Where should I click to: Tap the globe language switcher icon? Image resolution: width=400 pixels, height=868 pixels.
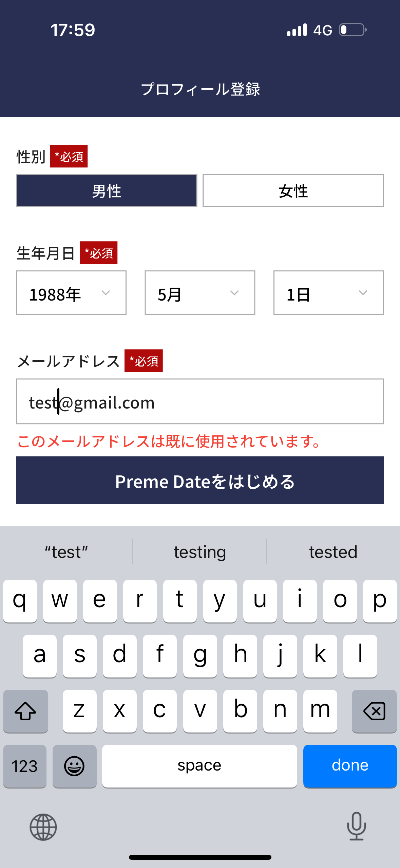pyautogui.click(x=43, y=827)
